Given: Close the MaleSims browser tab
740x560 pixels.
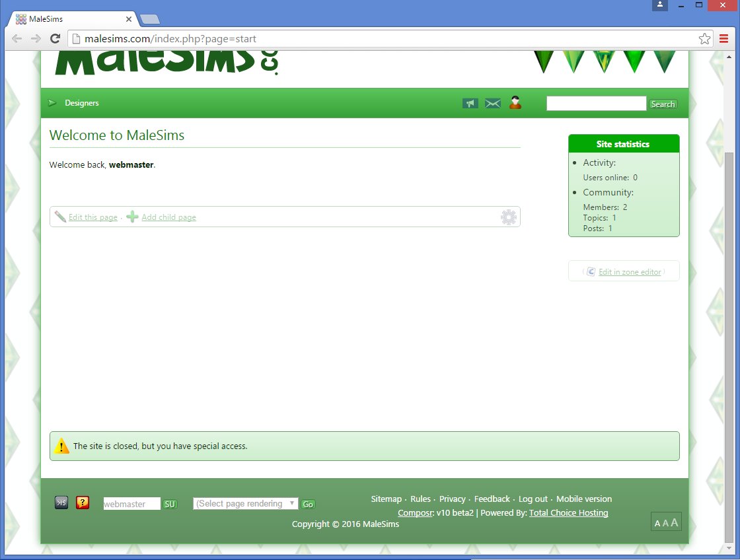Looking at the screenshot, I should click(129, 19).
